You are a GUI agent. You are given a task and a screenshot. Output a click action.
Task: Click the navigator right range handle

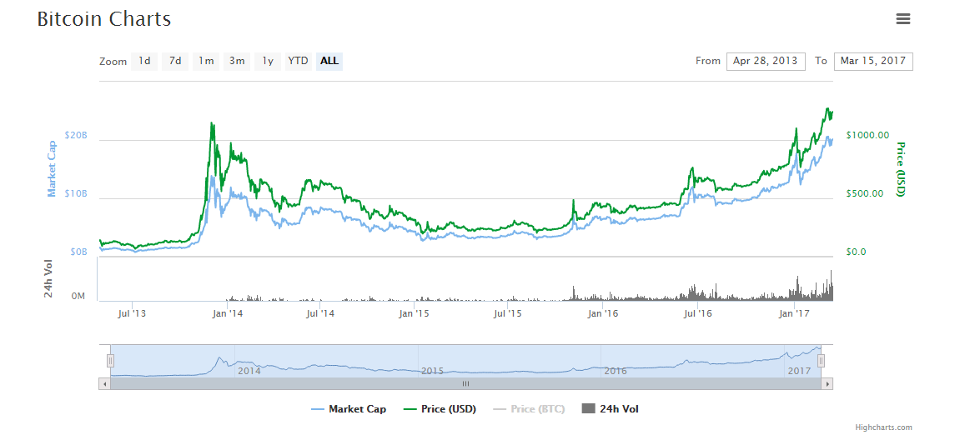821,361
